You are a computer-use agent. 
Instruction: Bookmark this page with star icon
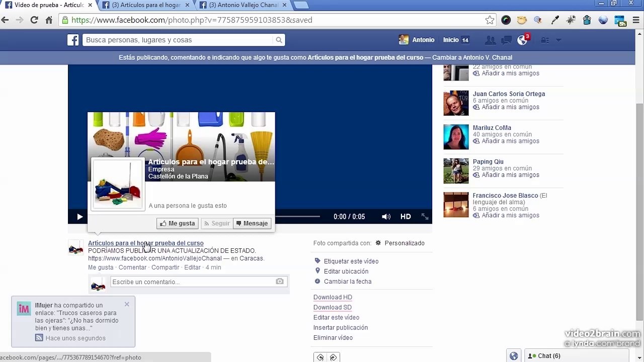(x=490, y=20)
